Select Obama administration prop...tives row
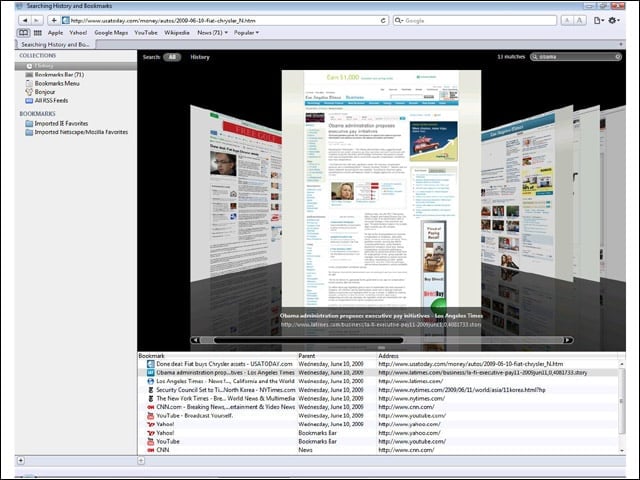The height and width of the screenshot is (480, 640). pyautogui.click(x=378, y=373)
